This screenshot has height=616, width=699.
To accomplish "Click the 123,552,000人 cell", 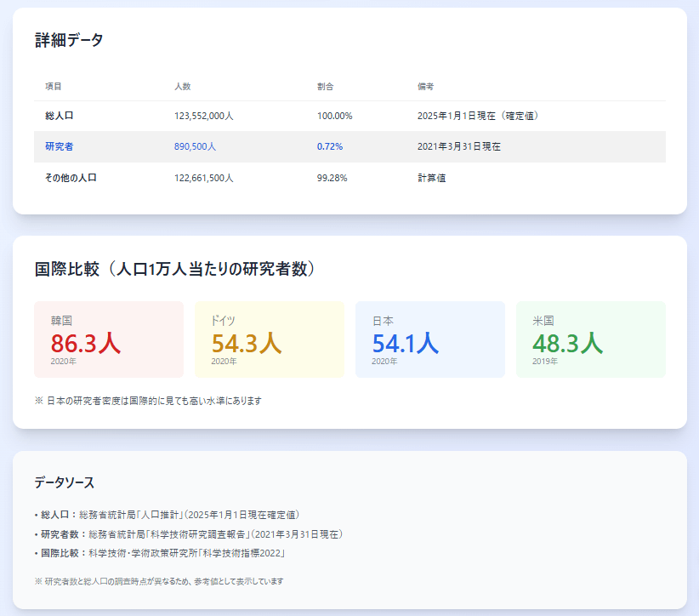I will click(204, 116).
